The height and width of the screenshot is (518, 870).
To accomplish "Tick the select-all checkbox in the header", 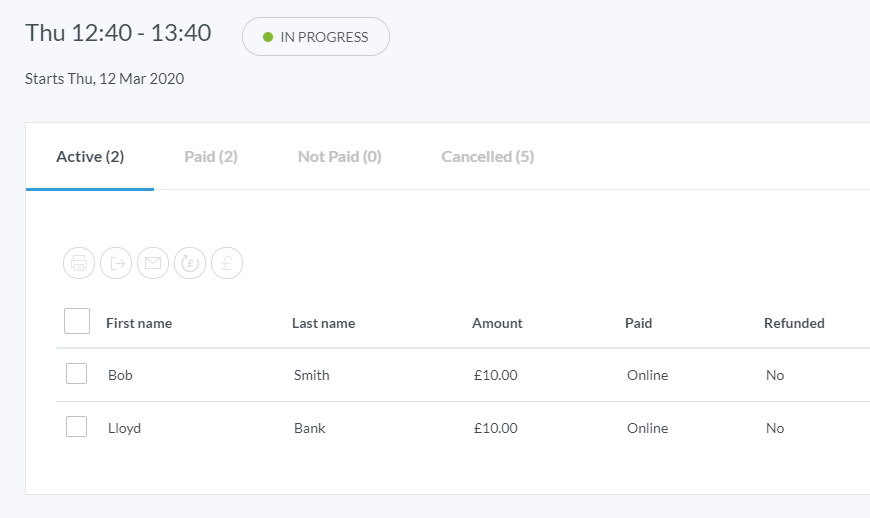I will [77, 321].
